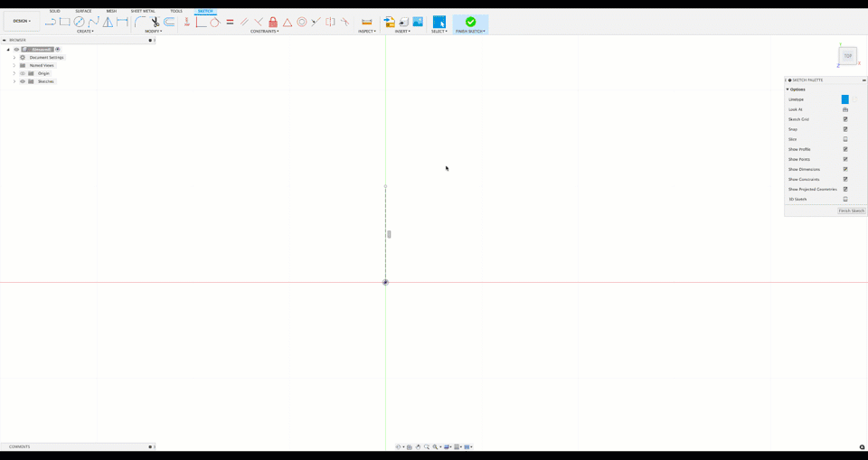Click the Finish Sketch button in palette
868x460 pixels.
pos(852,211)
